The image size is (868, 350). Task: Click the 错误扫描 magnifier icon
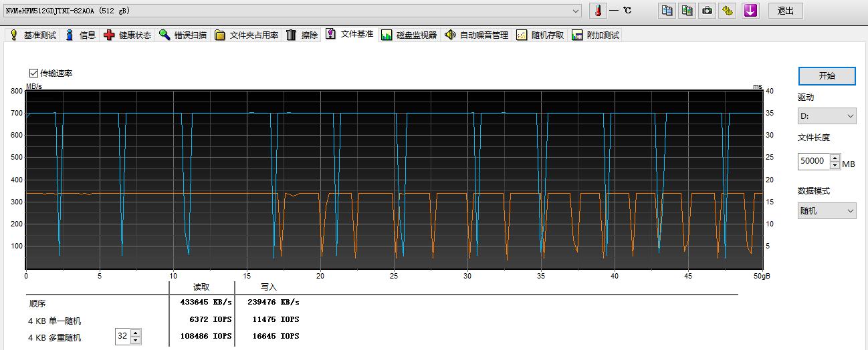pyautogui.click(x=165, y=35)
